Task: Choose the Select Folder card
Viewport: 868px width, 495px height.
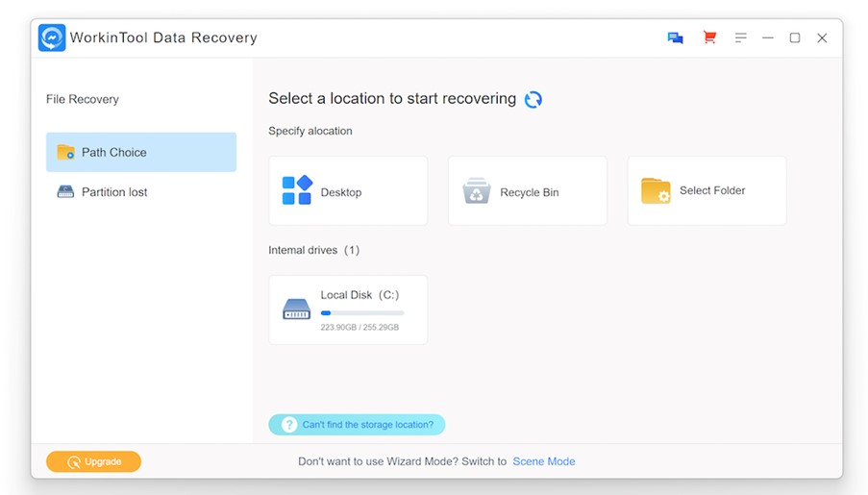Action: coord(707,190)
